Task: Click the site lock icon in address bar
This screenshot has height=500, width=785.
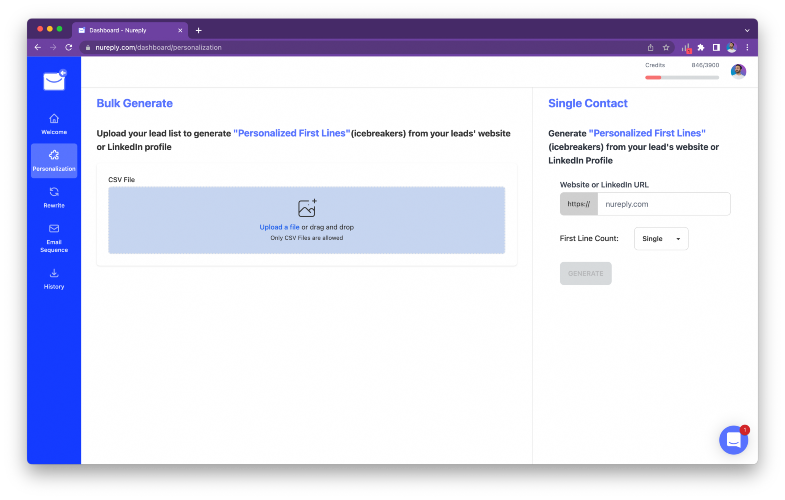Action: (x=88, y=48)
